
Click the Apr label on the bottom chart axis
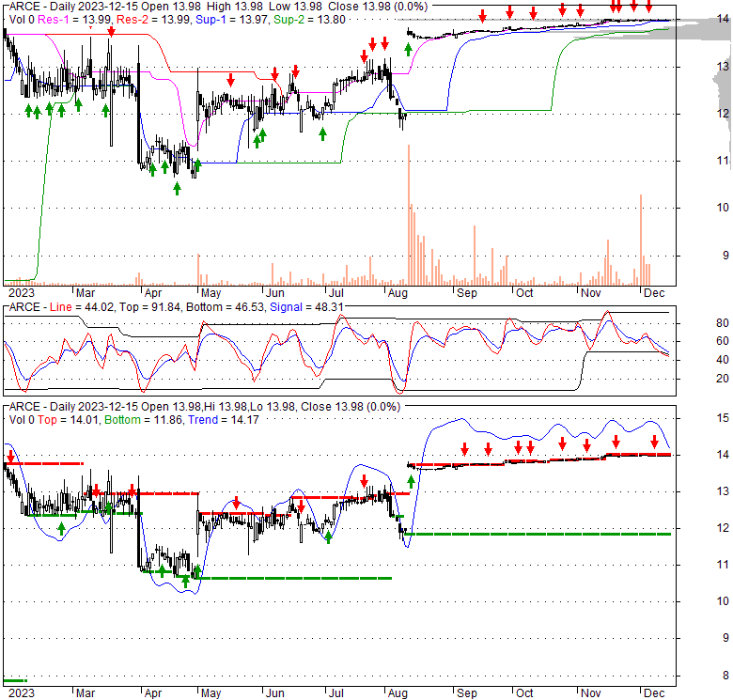pos(153,693)
